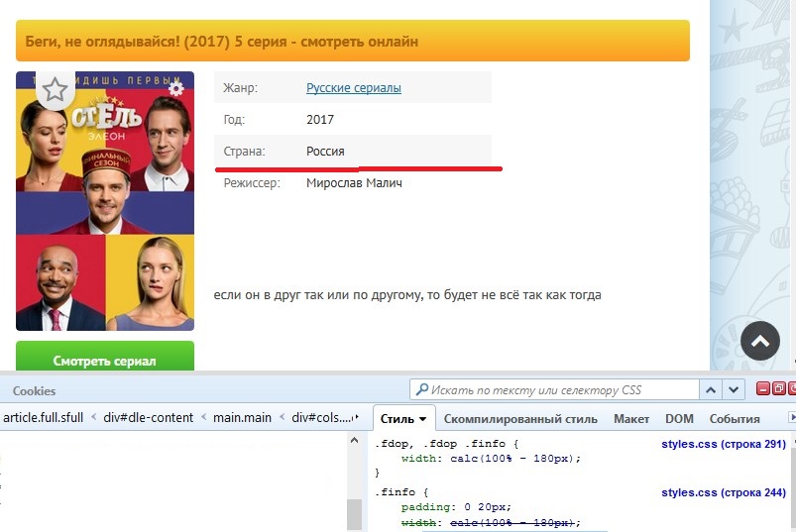796x532 pixels.
Task: Select div#dle-content breadcrumb element
Action: coord(149,417)
